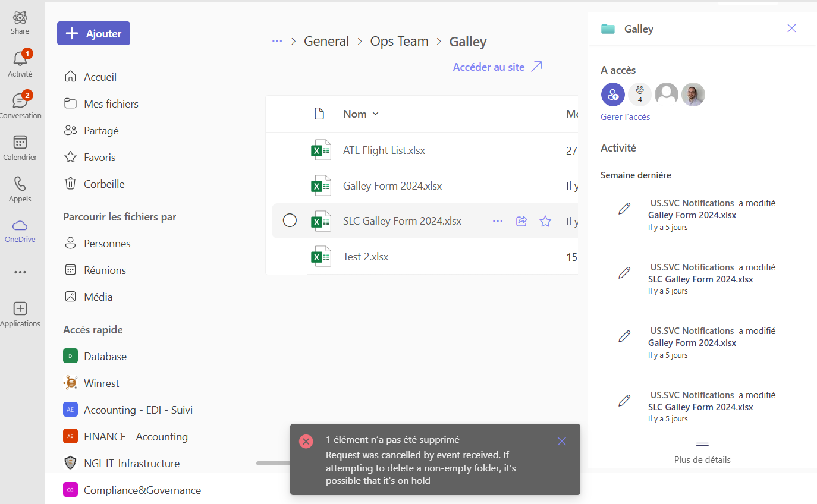Click the horizontal scrollbar under file list

pos(272,463)
